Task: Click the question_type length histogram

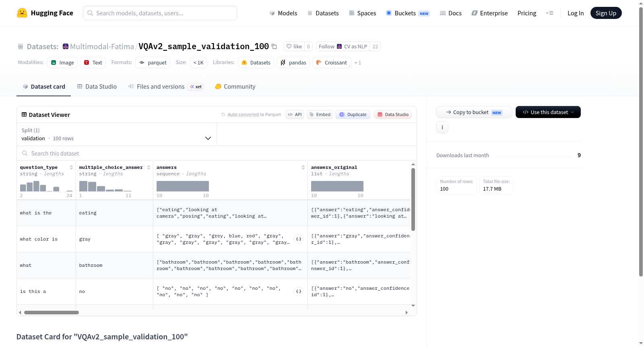Action: (x=46, y=186)
